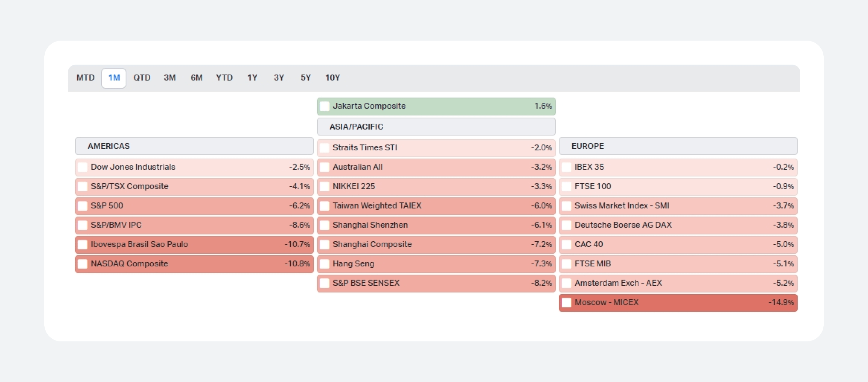Select the CAC 40 -5.0% value
Viewport: 868px width, 382px height.
pyautogui.click(x=783, y=244)
